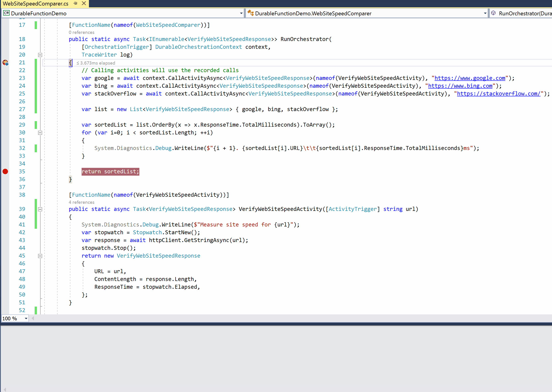Collapse VerifyWebSiteSpeedActivity method at line 39
The height and width of the screenshot is (392, 552).
tap(40, 209)
